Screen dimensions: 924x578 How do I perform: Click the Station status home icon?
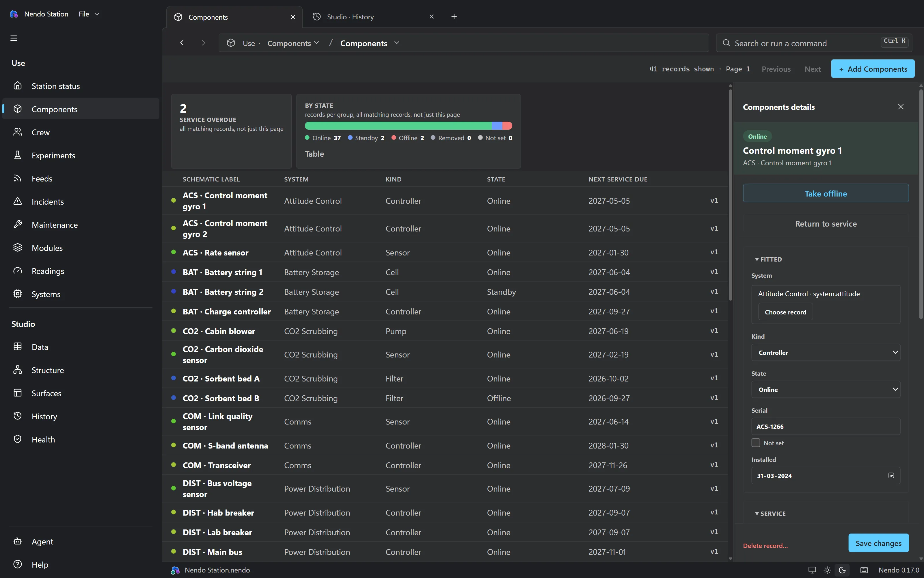point(18,86)
